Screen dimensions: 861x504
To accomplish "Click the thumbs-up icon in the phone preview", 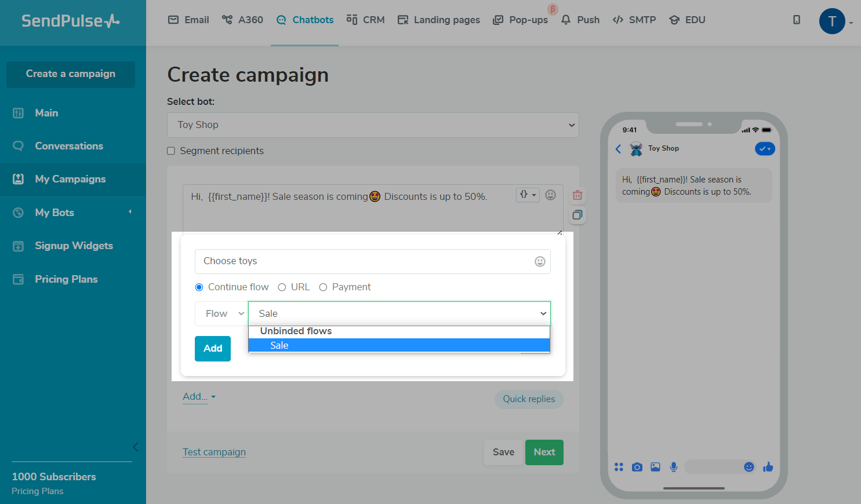I will [768, 467].
